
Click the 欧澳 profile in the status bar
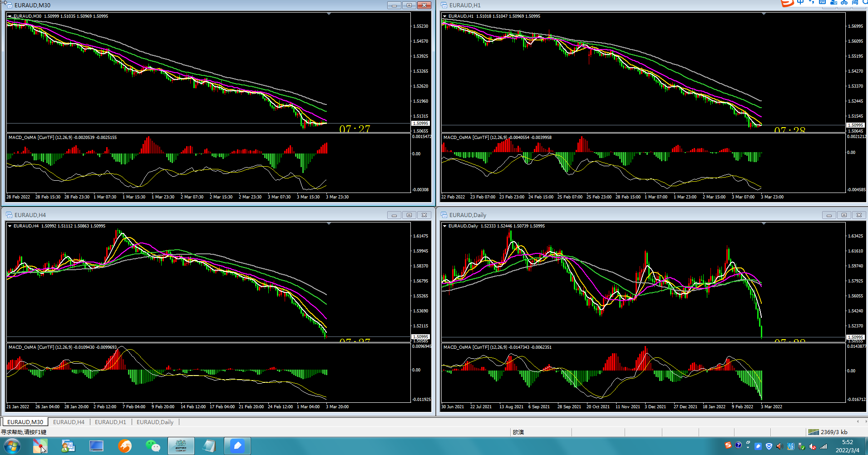(518, 432)
